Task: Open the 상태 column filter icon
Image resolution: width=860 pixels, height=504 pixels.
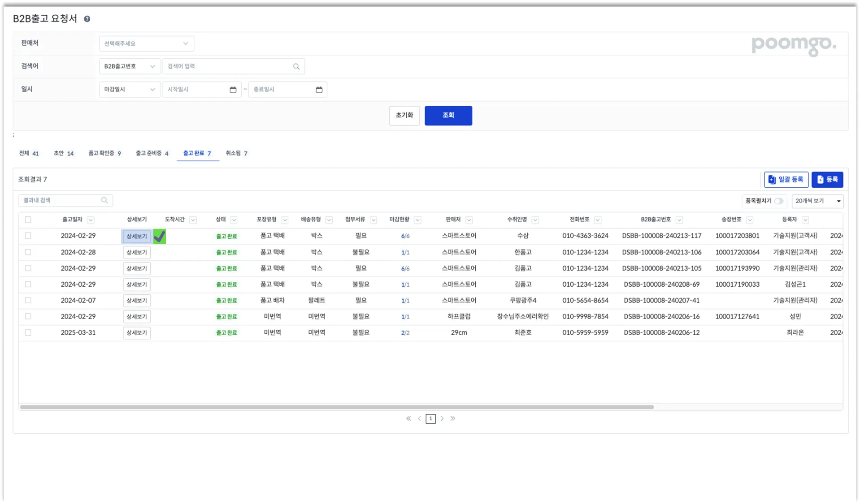Action: [234, 220]
